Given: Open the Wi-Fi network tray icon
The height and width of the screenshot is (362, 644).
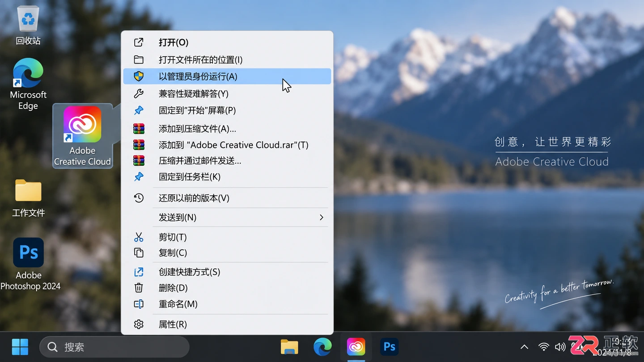Looking at the screenshot, I should (543, 347).
